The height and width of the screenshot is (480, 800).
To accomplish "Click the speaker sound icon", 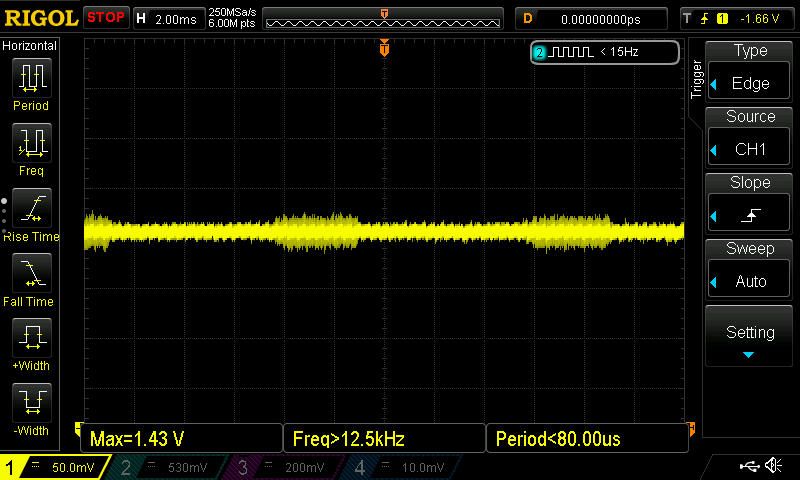I will point(773,466).
